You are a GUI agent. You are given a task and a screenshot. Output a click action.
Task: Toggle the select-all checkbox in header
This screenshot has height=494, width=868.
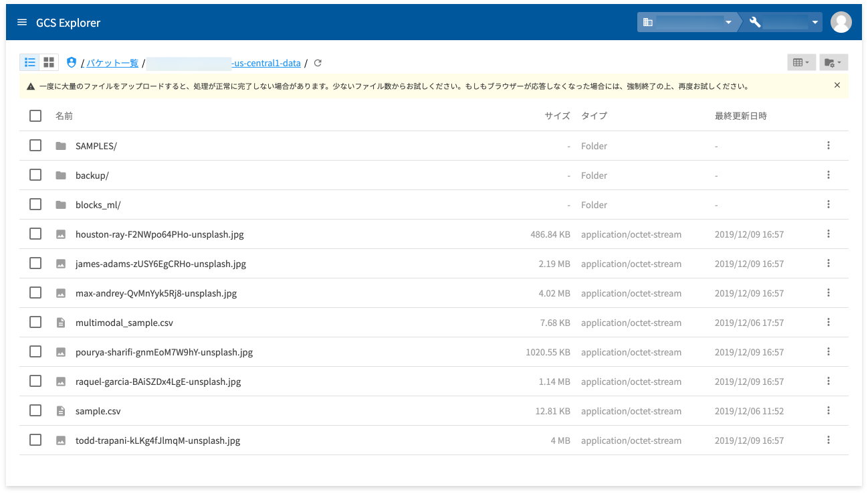pyautogui.click(x=35, y=116)
